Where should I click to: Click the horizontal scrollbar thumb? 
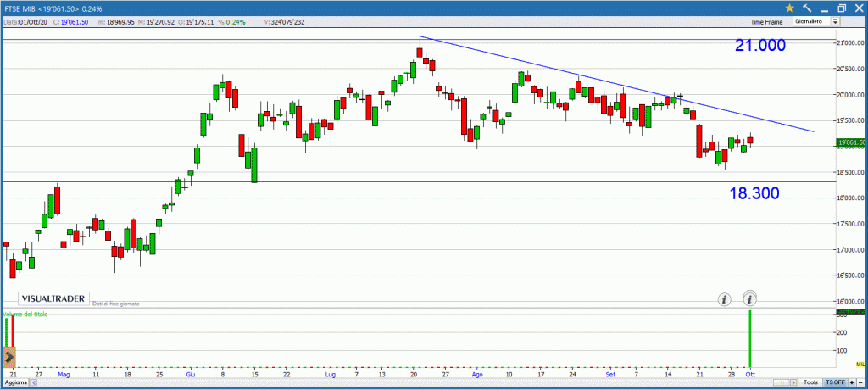781,382
